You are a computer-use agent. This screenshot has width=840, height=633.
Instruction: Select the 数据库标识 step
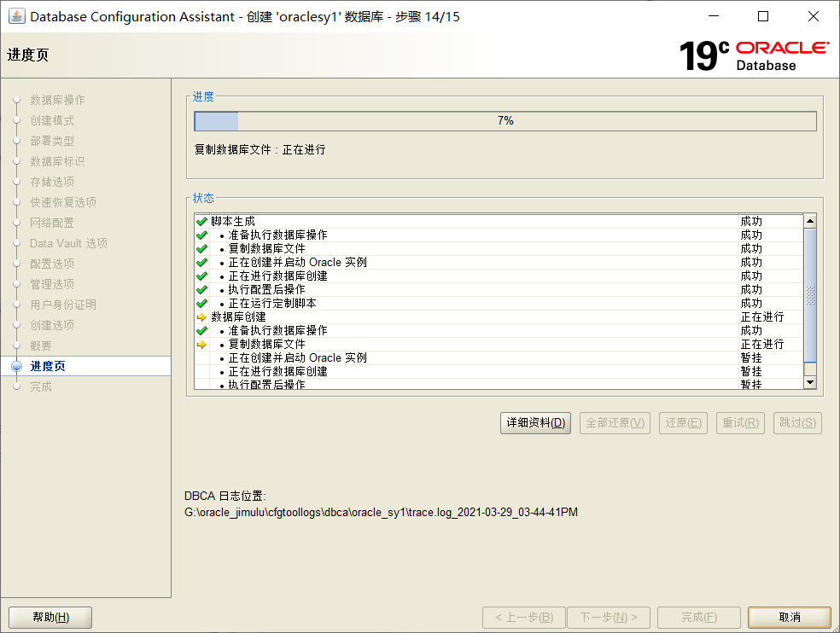pyautogui.click(x=57, y=161)
